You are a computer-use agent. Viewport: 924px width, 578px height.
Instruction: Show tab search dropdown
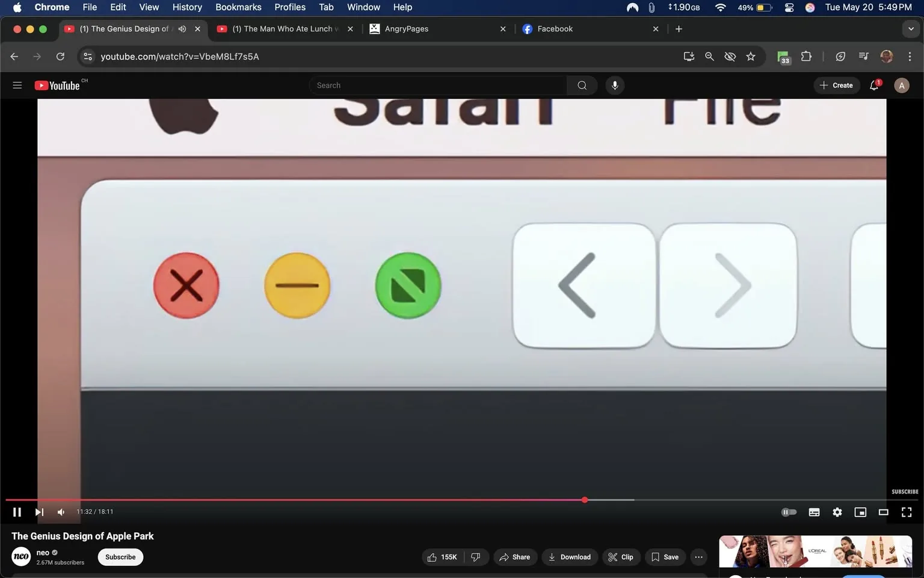tap(911, 28)
